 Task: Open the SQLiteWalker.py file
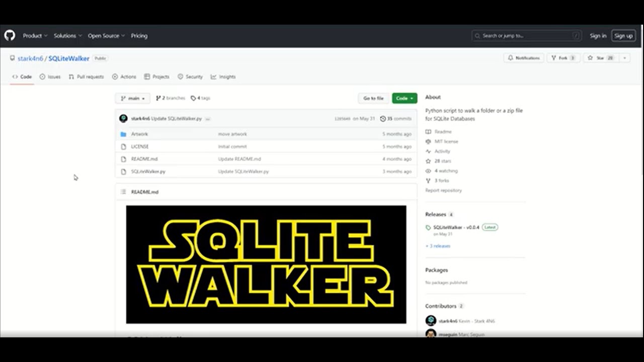coord(148,171)
